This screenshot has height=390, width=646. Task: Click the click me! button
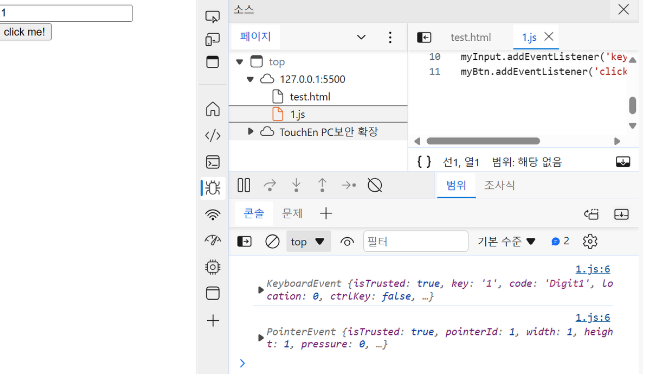point(25,32)
